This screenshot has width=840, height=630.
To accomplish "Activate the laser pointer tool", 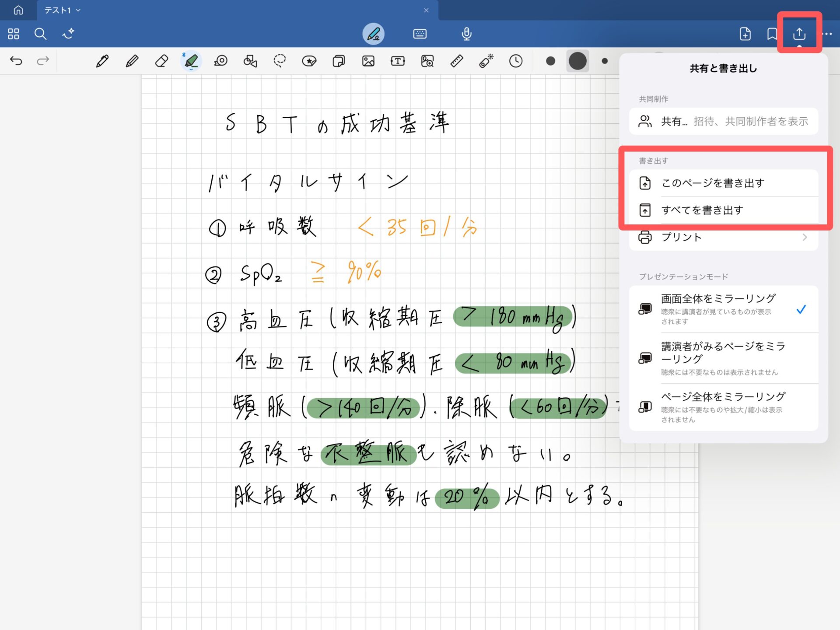I will (486, 61).
